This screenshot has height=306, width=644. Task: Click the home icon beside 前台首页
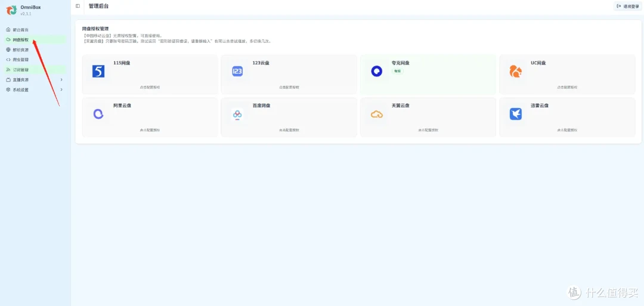8,30
